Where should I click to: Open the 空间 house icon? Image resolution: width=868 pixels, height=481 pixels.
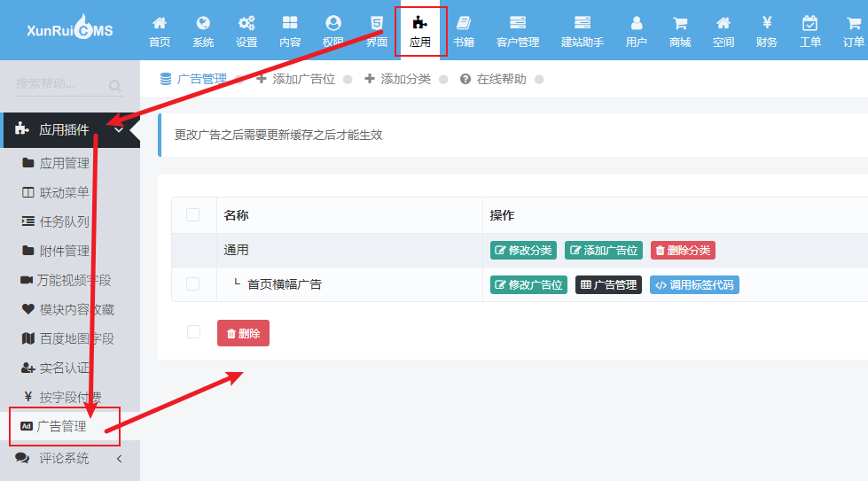[723, 23]
